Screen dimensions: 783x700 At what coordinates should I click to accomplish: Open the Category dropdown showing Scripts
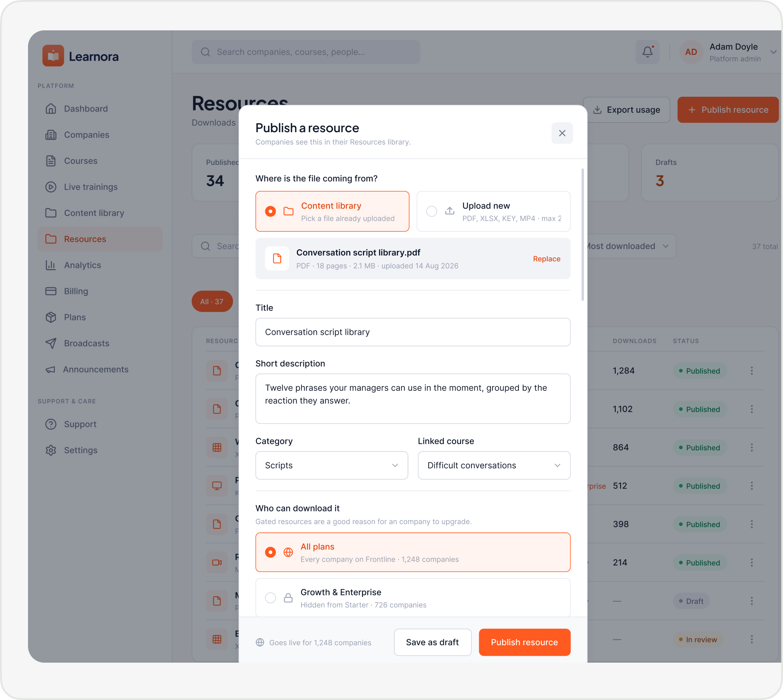point(331,465)
